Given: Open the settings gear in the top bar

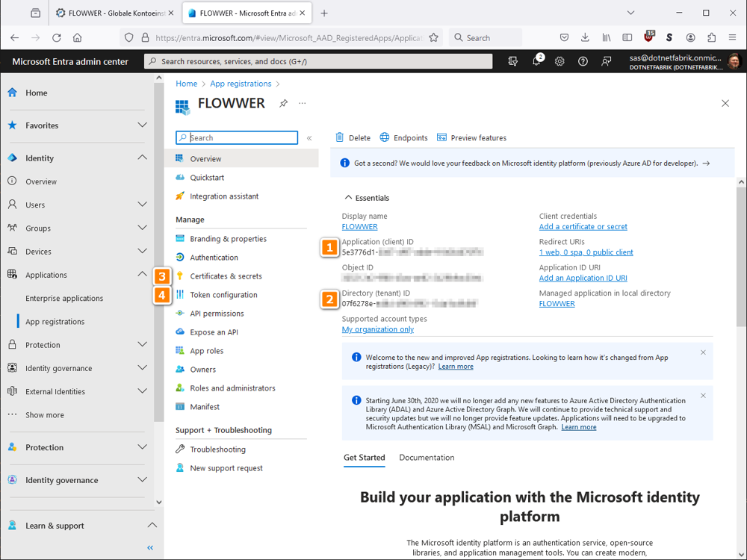Looking at the screenshot, I should (x=560, y=61).
